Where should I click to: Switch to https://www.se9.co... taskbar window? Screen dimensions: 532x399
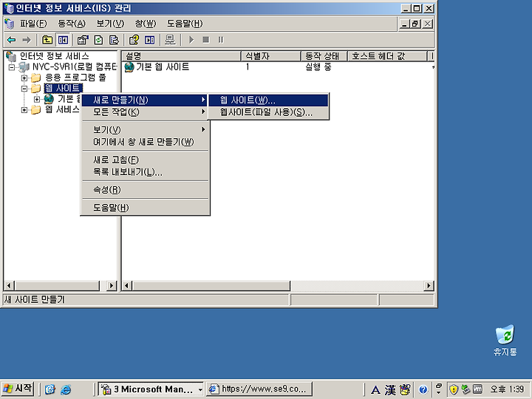click(x=259, y=389)
